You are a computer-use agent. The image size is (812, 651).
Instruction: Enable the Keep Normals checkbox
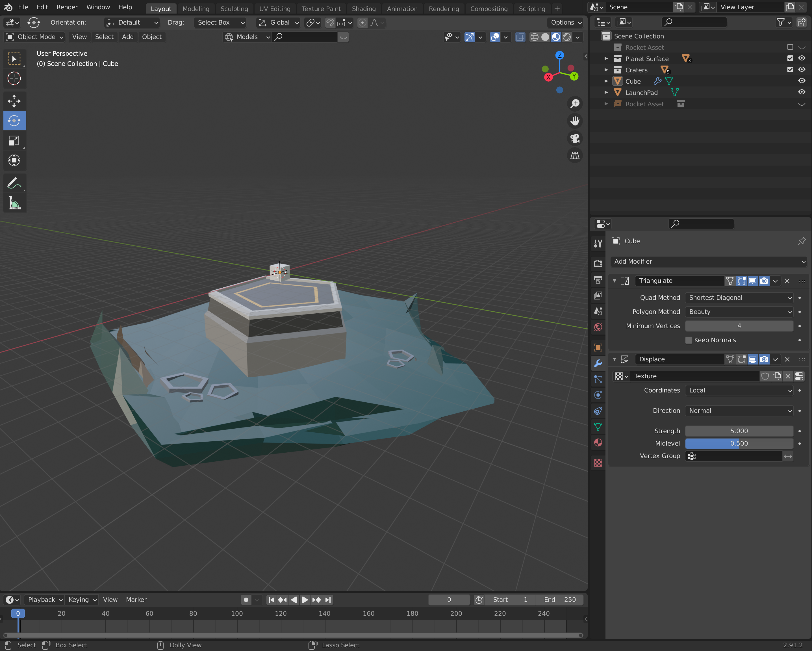pyautogui.click(x=689, y=340)
